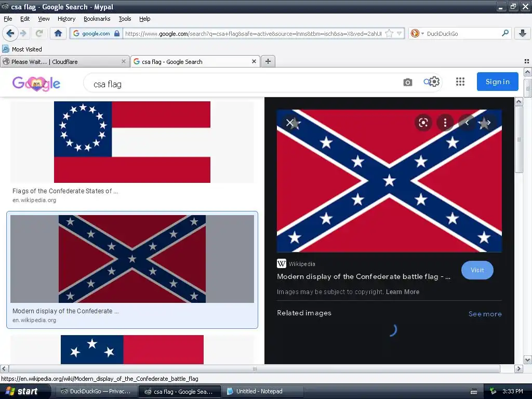Click the horizontal scrollbar left arrow

pyautogui.click(x=4, y=368)
